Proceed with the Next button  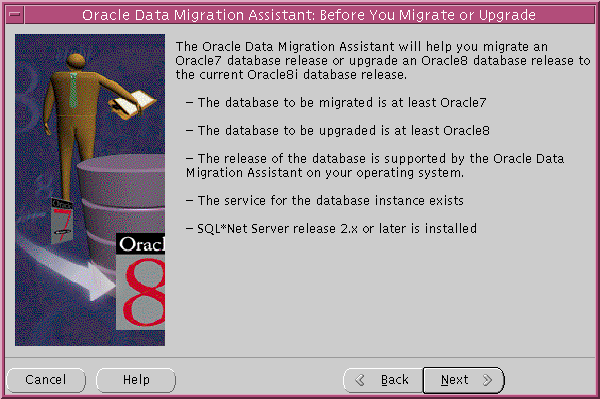[x=463, y=380]
